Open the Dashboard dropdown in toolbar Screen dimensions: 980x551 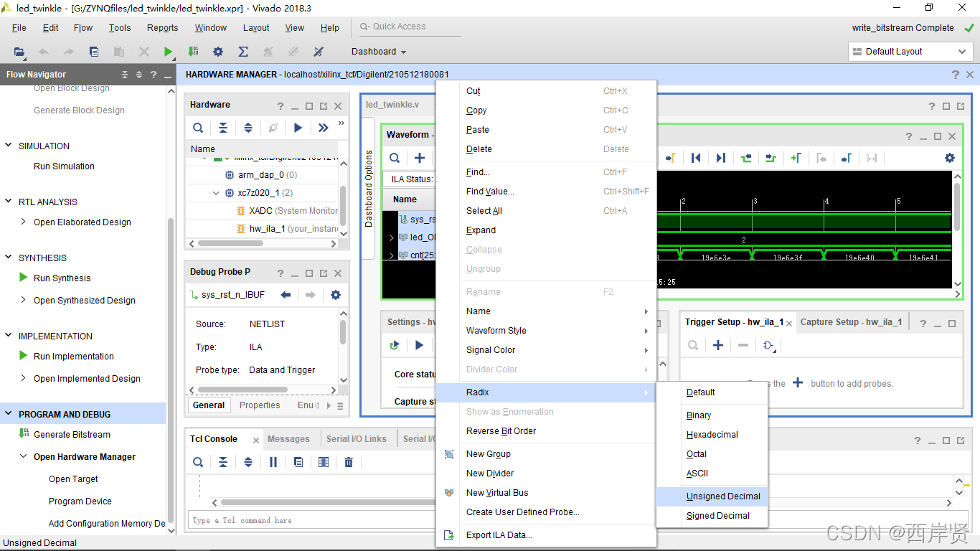click(x=379, y=52)
